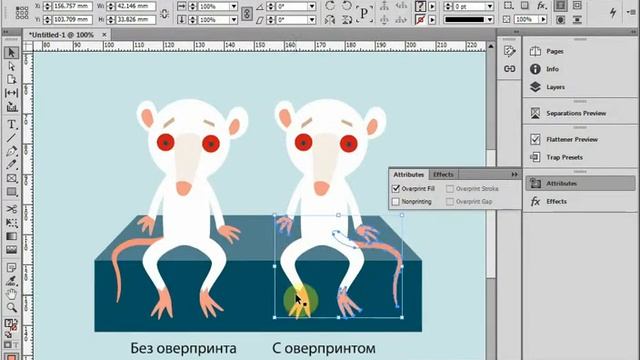
Task: Toggle constrain proportions for scaling chain
Action: pyautogui.click(x=247, y=13)
